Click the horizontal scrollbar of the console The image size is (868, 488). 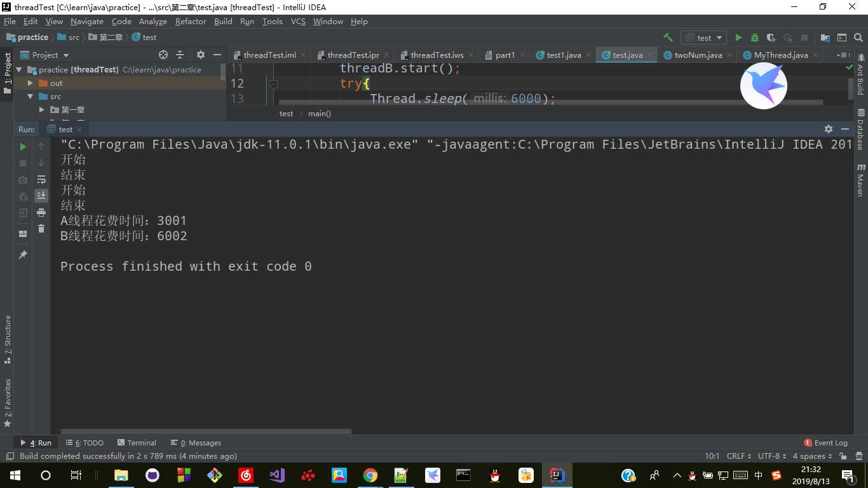tap(206, 431)
